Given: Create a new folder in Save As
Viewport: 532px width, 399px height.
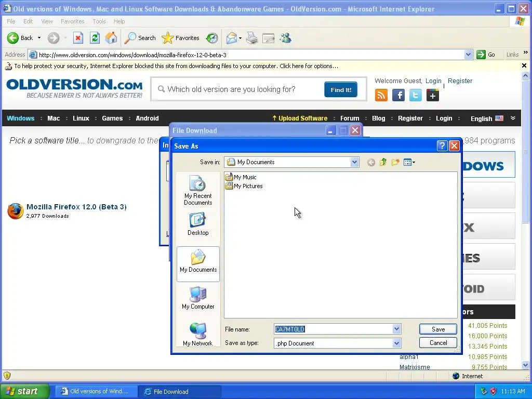Looking at the screenshot, I should point(395,162).
